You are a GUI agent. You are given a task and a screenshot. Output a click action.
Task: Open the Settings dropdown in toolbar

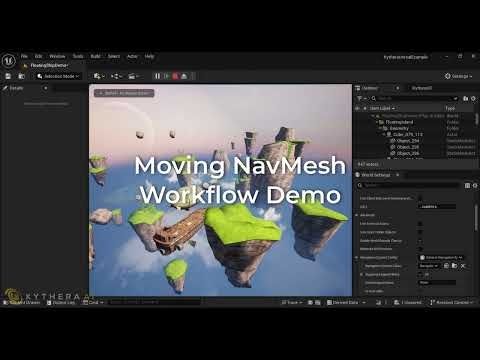[x=459, y=76]
